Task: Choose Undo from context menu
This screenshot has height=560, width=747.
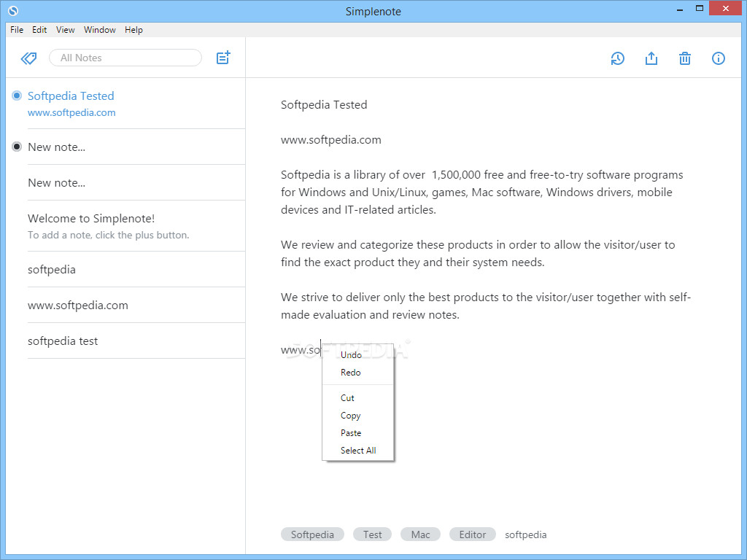Action: [x=358, y=355]
